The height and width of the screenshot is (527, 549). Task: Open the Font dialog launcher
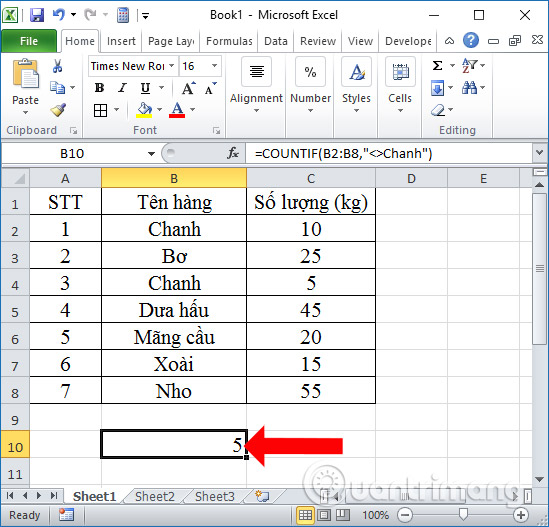[x=216, y=131]
